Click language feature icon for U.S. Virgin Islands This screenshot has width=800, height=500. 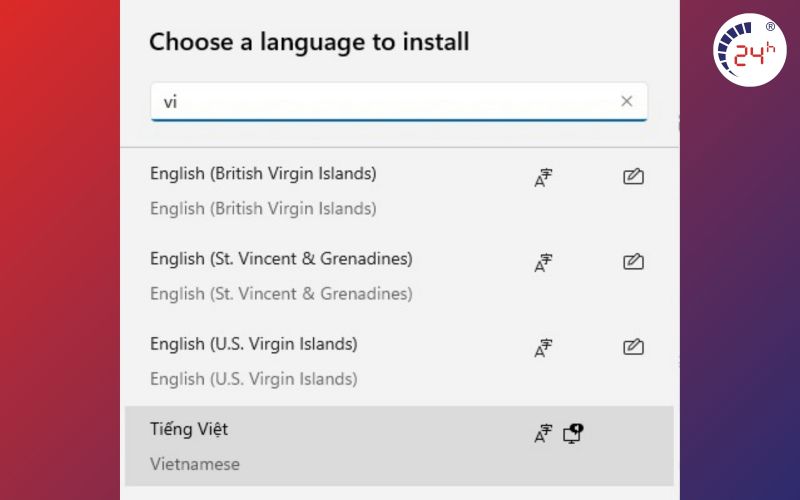coord(543,348)
